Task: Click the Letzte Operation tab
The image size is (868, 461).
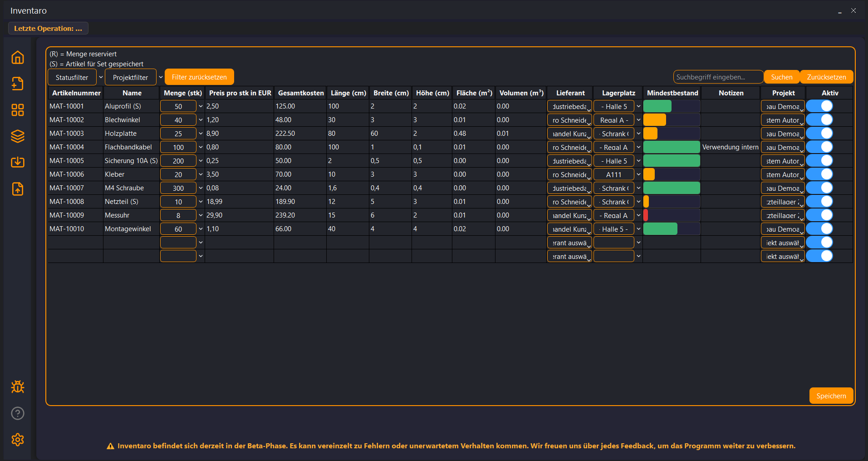Action: pos(48,28)
